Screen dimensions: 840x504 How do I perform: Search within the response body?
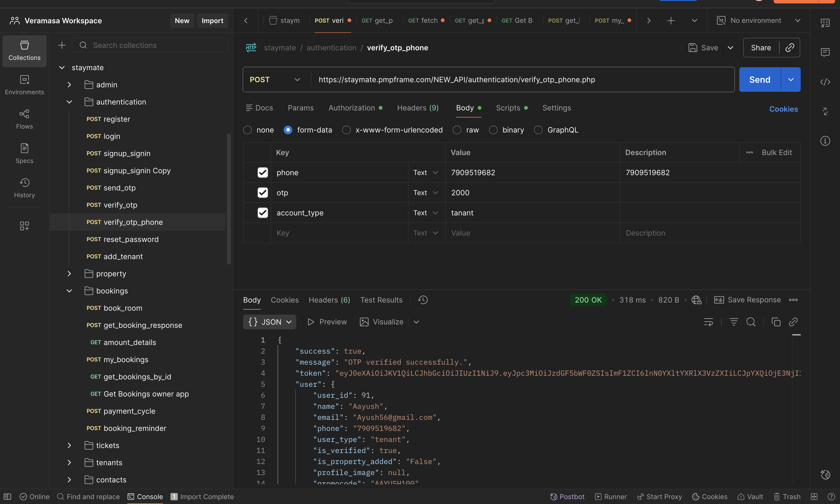[751, 322]
